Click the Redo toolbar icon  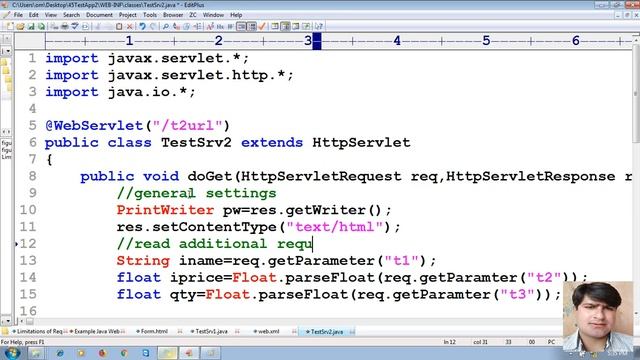(x=153, y=27)
